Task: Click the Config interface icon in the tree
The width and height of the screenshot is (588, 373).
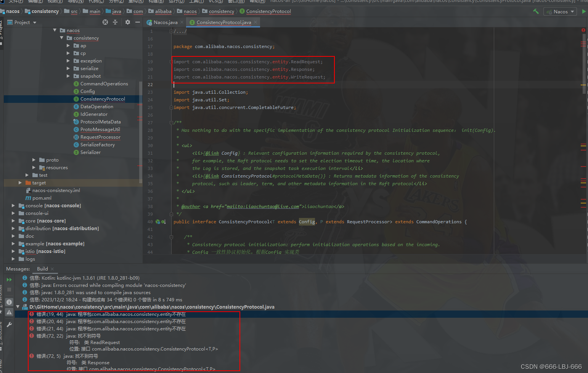Action: 76,91
